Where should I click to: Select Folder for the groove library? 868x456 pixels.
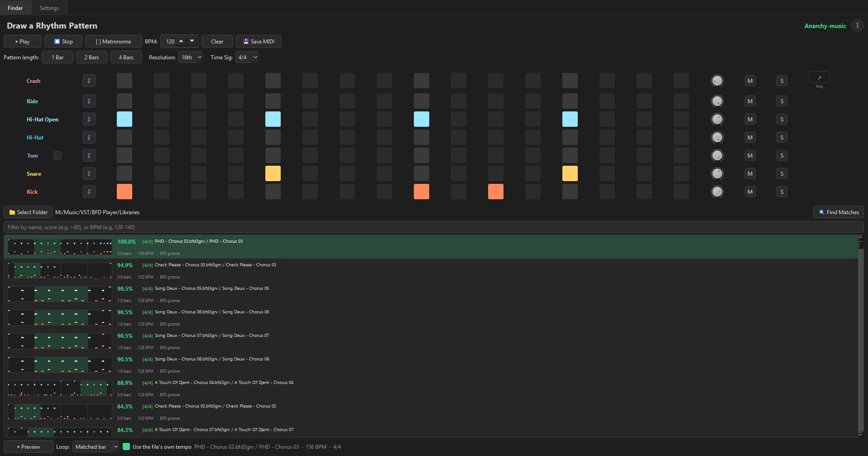tap(28, 212)
